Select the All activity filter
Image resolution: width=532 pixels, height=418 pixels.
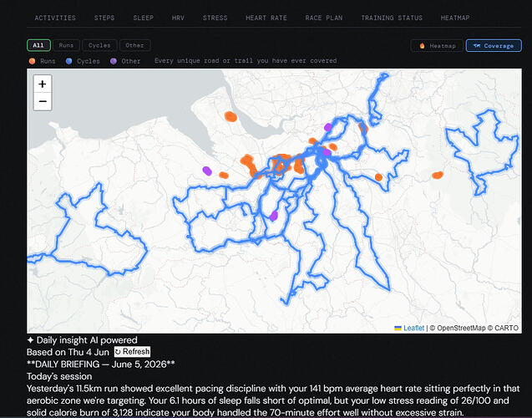coord(38,45)
